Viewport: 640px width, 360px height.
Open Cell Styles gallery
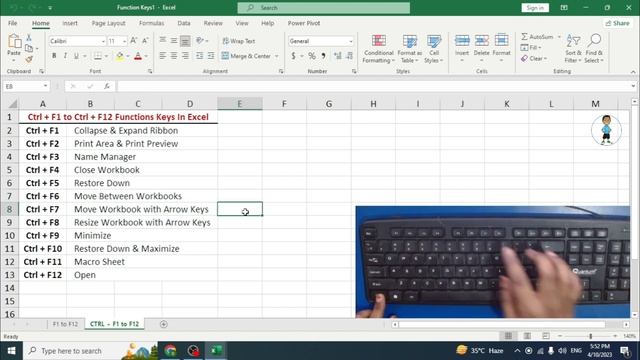pos(433,49)
